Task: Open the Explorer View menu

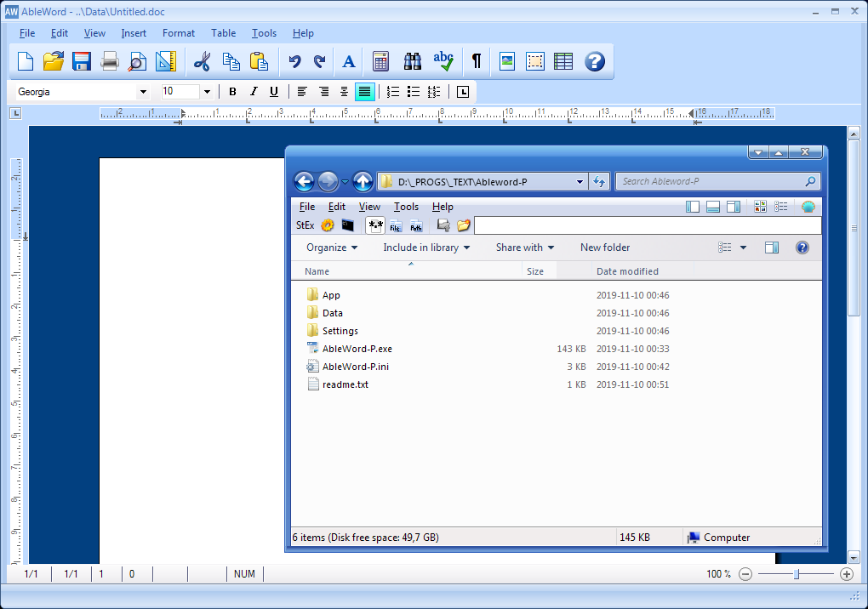Action: (x=369, y=207)
